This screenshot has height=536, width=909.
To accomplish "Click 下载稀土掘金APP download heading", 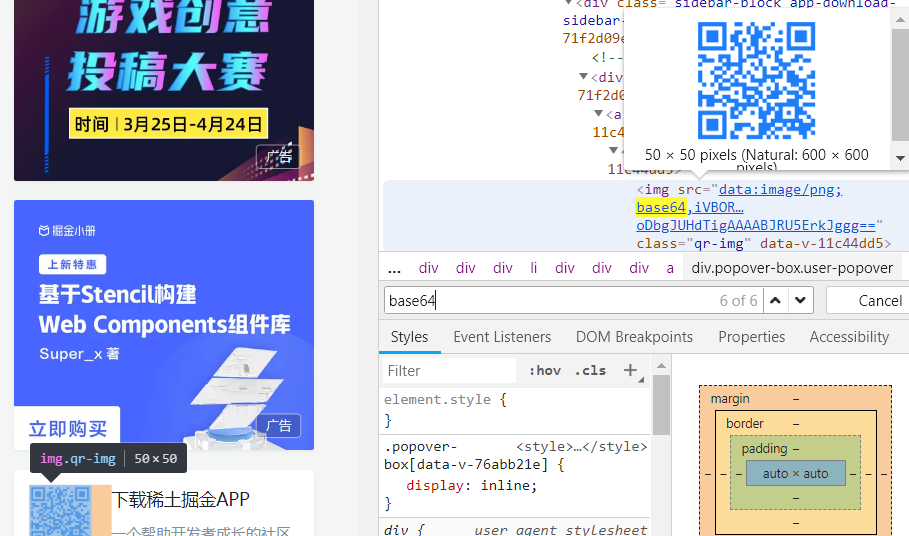I will 180,499.
